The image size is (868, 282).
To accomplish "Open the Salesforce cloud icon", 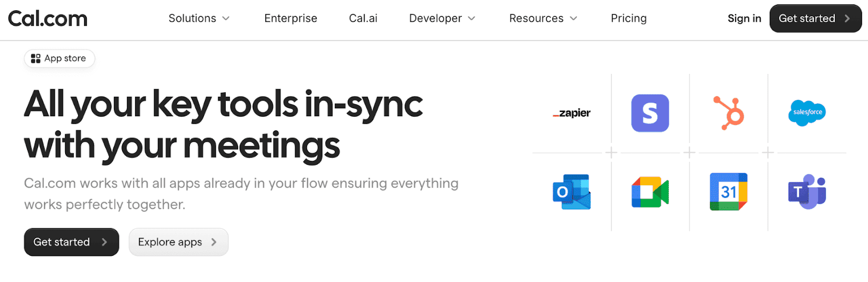I will (x=807, y=113).
